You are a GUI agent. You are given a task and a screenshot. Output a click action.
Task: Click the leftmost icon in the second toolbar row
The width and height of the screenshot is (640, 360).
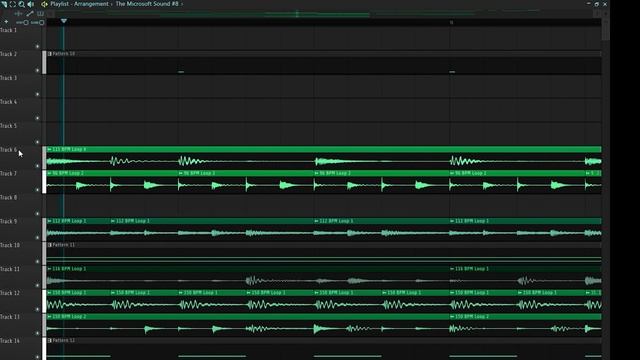pos(18,13)
